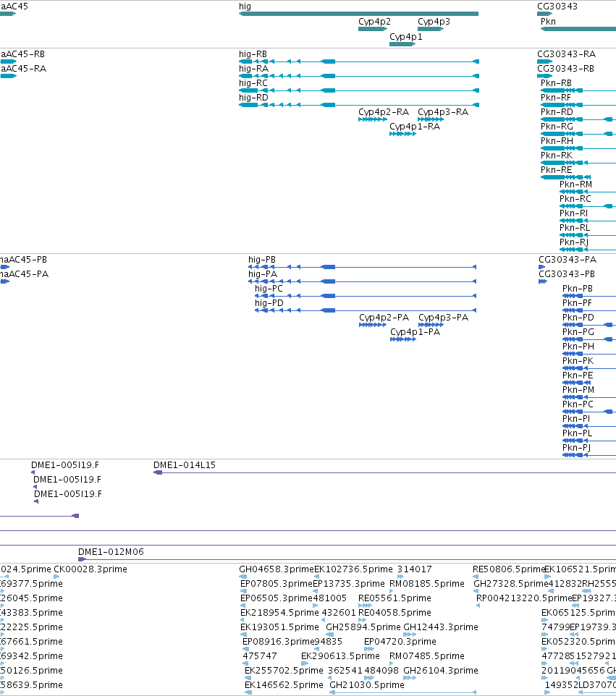Click EST GH25894.5prime
The height and width of the screenshot is (696, 616).
(363, 627)
